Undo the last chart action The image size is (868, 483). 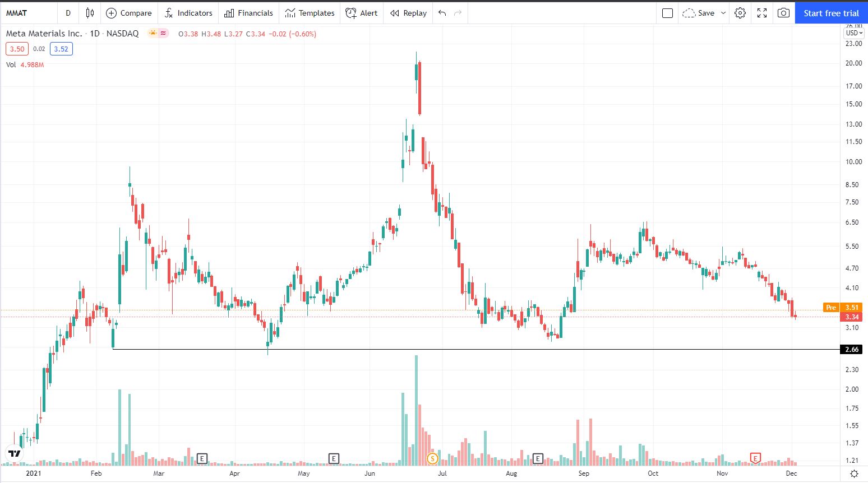(x=442, y=13)
